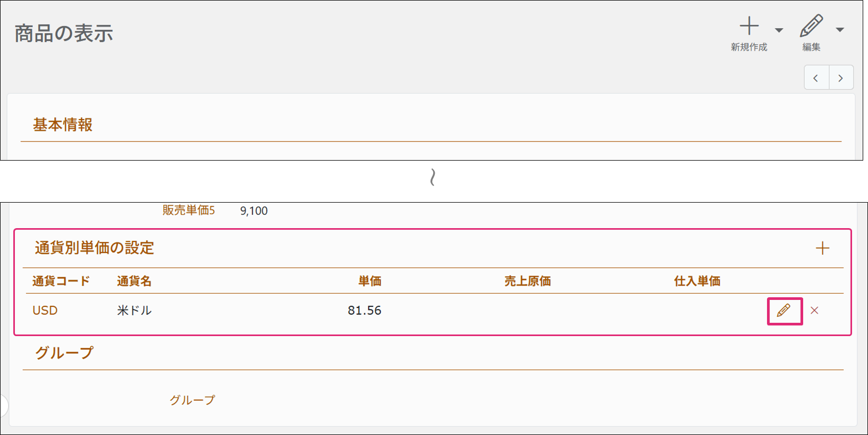Click the 単価 column header
Image resolution: width=868 pixels, height=435 pixels.
point(369,281)
